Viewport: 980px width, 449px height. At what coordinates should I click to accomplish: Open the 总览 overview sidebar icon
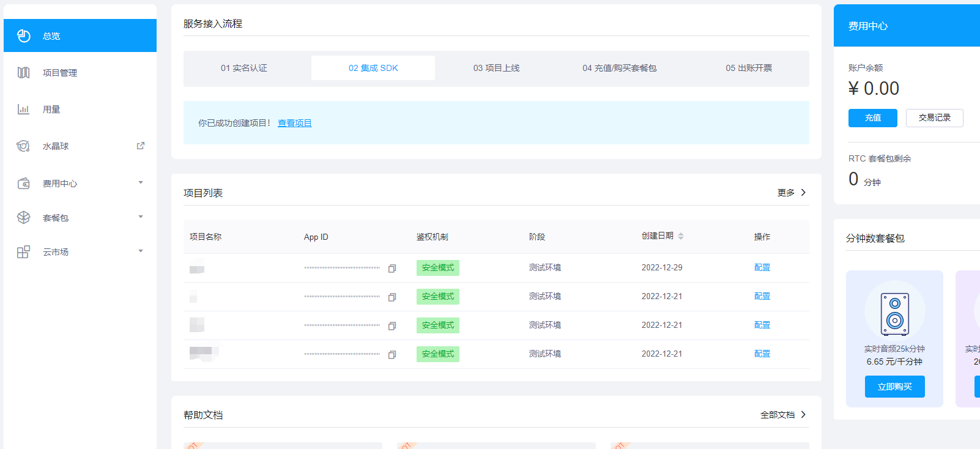23,36
